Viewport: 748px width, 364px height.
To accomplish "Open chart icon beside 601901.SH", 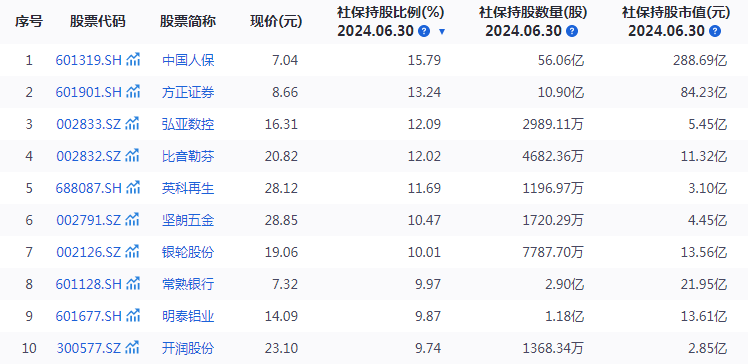I will 133,92.
